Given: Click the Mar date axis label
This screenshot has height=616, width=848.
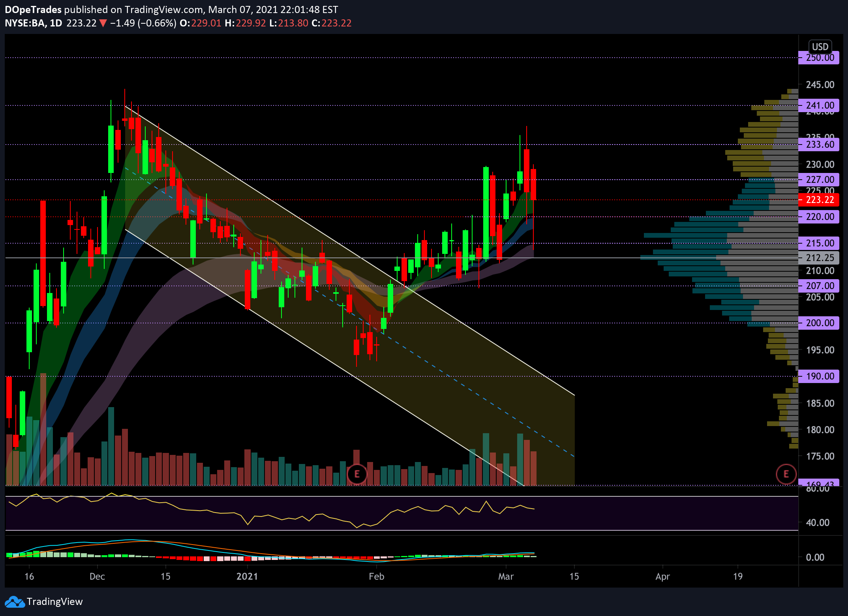Looking at the screenshot, I should coord(506,577).
